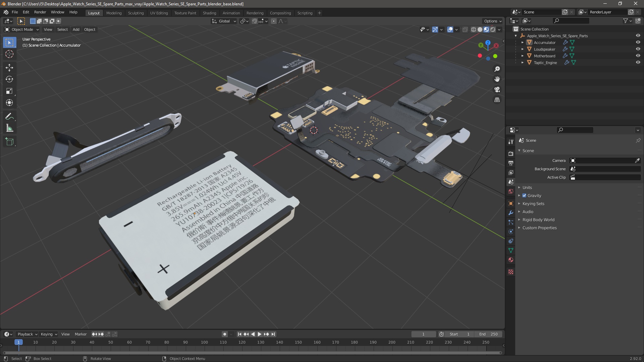
Task: Activate the Select Box tool
Action: click(x=9, y=42)
